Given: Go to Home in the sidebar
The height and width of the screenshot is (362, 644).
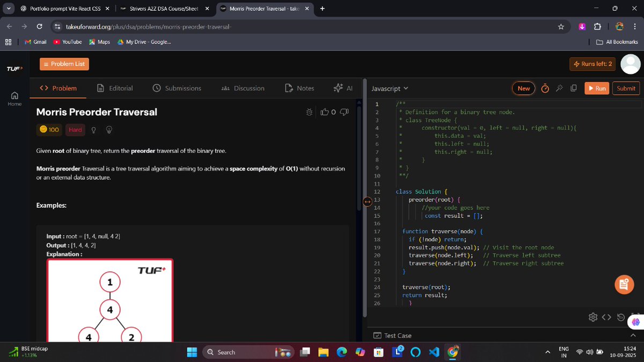Looking at the screenshot, I should tap(14, 99).
